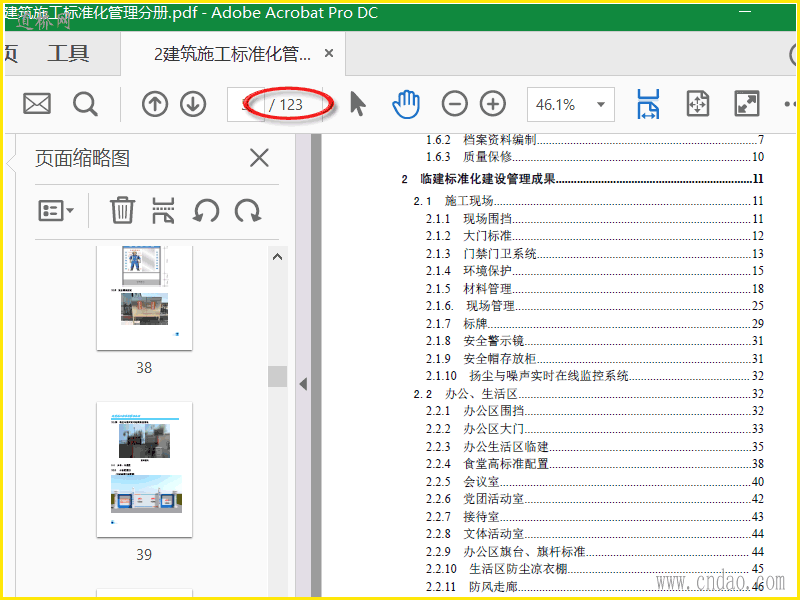Click TOC entry 2.1 施工现场
This screenshot has height=600, width=800.
(588, 201)
